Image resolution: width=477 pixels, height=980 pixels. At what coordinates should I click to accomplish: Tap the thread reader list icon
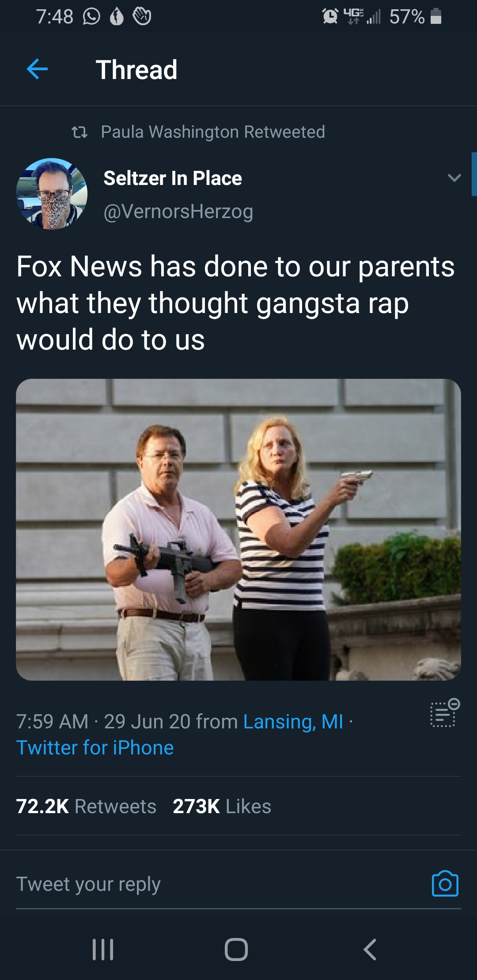coord(445,712)
